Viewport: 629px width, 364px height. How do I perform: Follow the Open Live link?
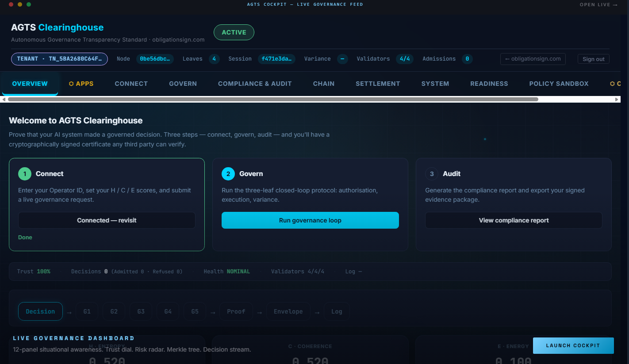click(598, 4)
